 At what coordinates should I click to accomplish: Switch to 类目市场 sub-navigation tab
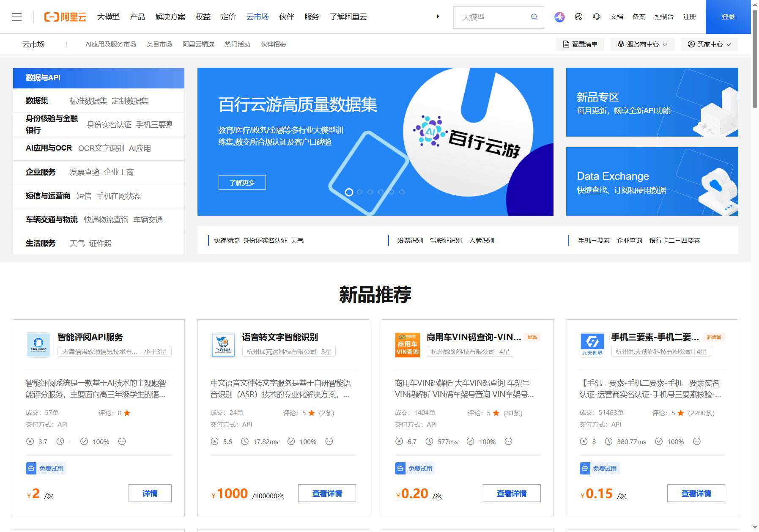click(159, 44)
